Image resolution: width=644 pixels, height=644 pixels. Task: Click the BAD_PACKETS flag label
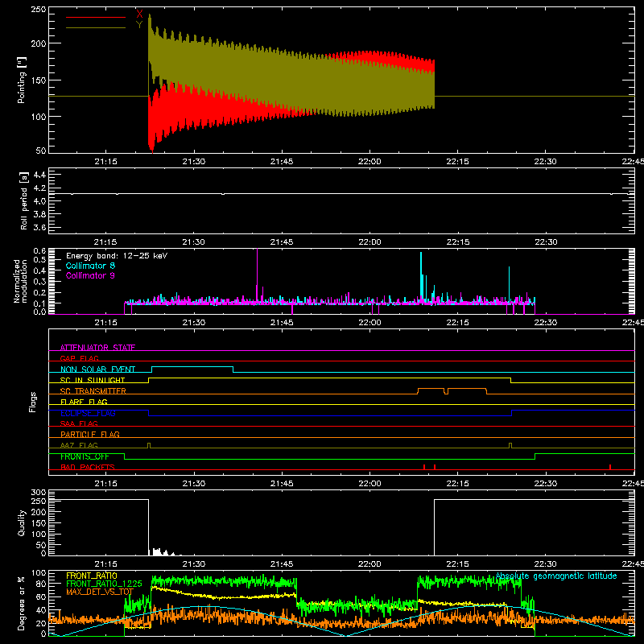click(x=88, y=467)
